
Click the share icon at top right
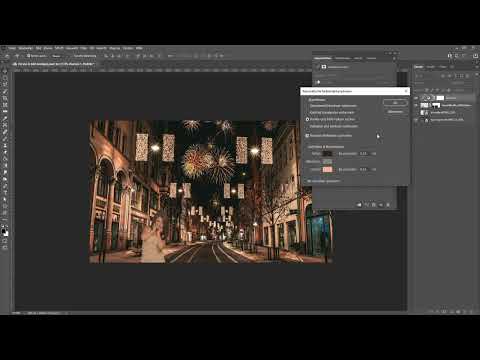click(476, 56)
